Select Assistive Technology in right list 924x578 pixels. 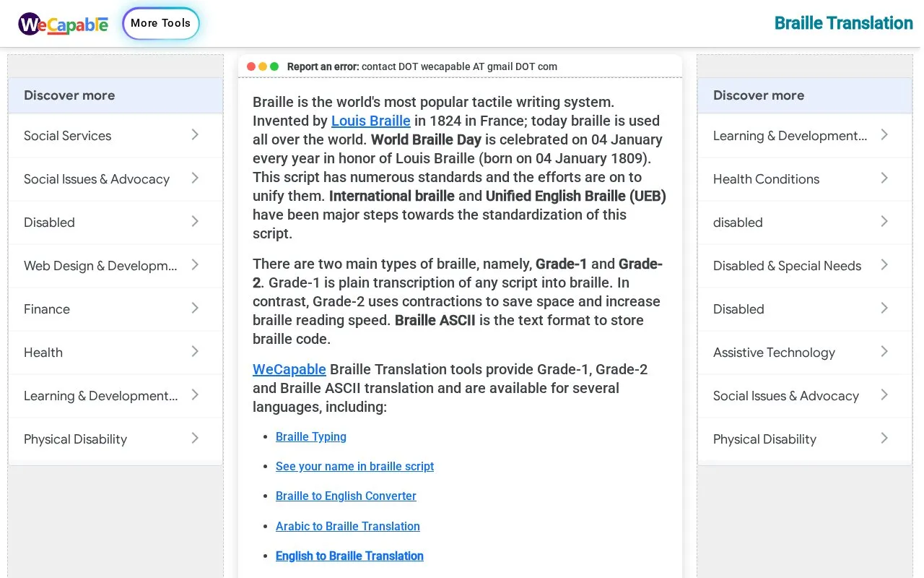805,352
